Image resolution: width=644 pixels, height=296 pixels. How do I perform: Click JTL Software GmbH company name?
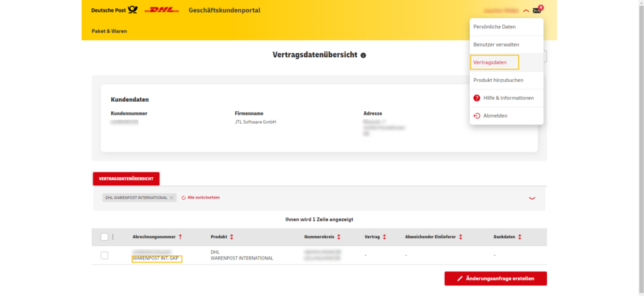(255, 122)
